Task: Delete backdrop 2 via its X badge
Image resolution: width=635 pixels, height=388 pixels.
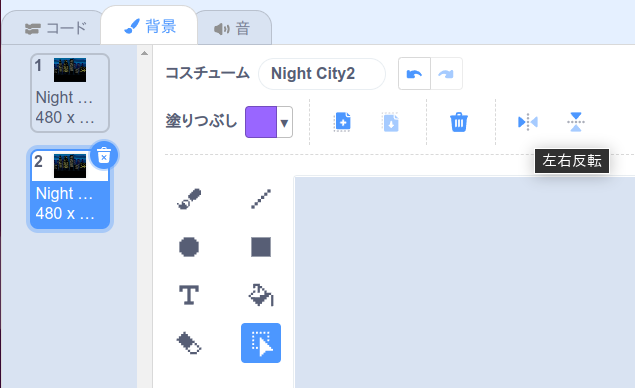Action: [x=104, y=156]
